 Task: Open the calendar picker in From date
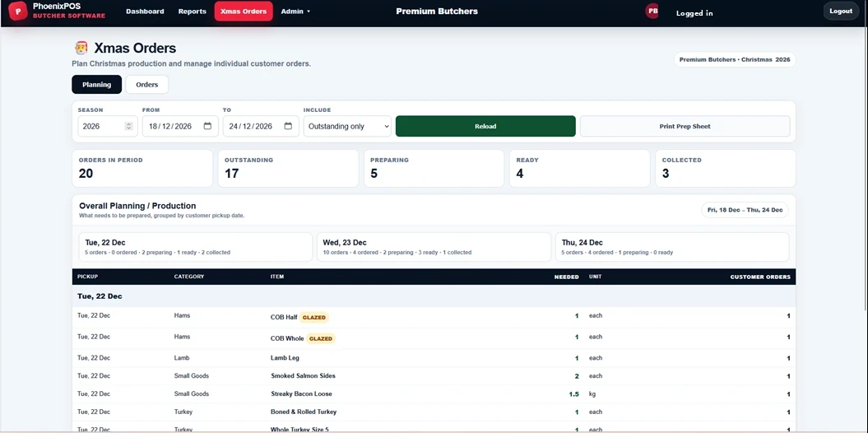tap(207, 126)
